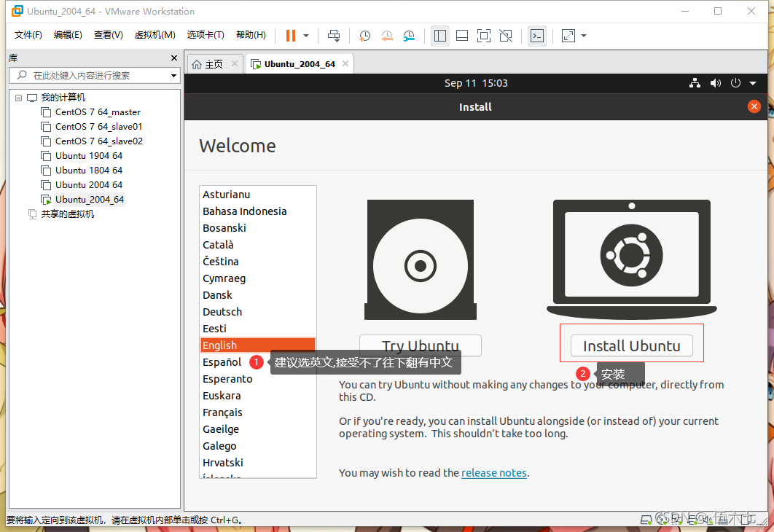This screenshot has height=532, width=774.
Task: Select CentOS 7 64_slave01 in the library
Action: point(98,126)
